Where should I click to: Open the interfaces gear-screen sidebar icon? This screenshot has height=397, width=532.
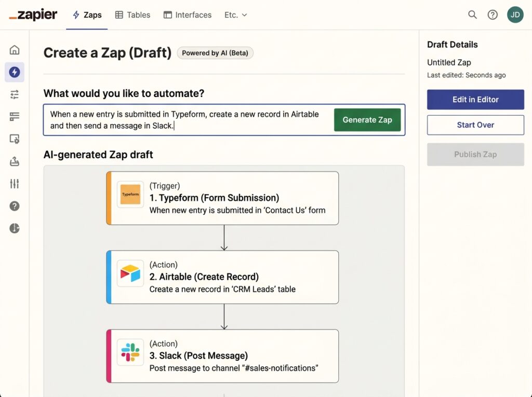point(14,139)
